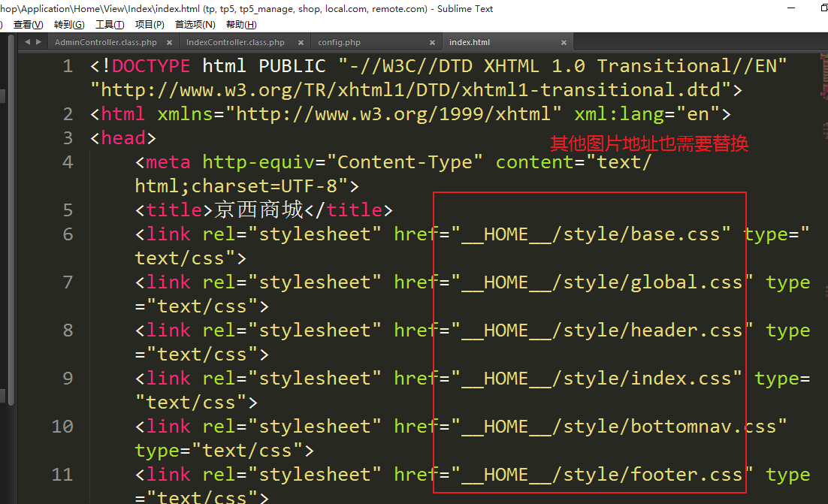Image resolution: width=828 pixels, height=504 pixels.
Task: Close the IndexController.class.php tab
Action: [x=298, y=43]
